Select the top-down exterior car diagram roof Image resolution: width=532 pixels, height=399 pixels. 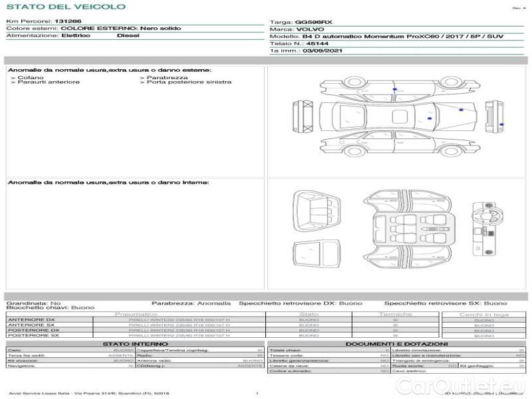(x=399, y=117)
